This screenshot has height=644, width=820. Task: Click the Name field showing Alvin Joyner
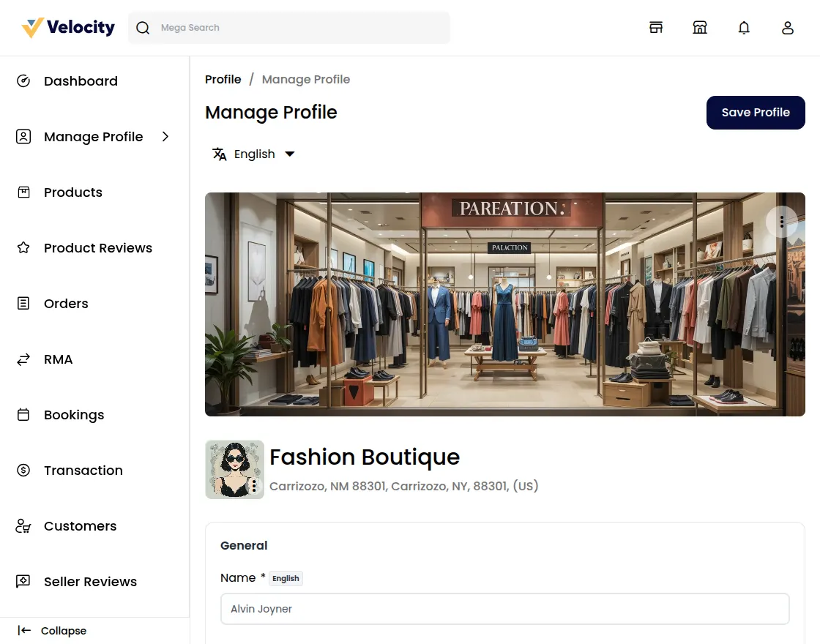click(505, 608)
